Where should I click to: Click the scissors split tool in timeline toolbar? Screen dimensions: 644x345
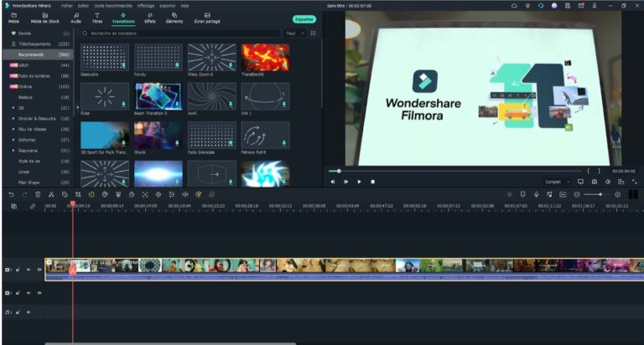52,194
